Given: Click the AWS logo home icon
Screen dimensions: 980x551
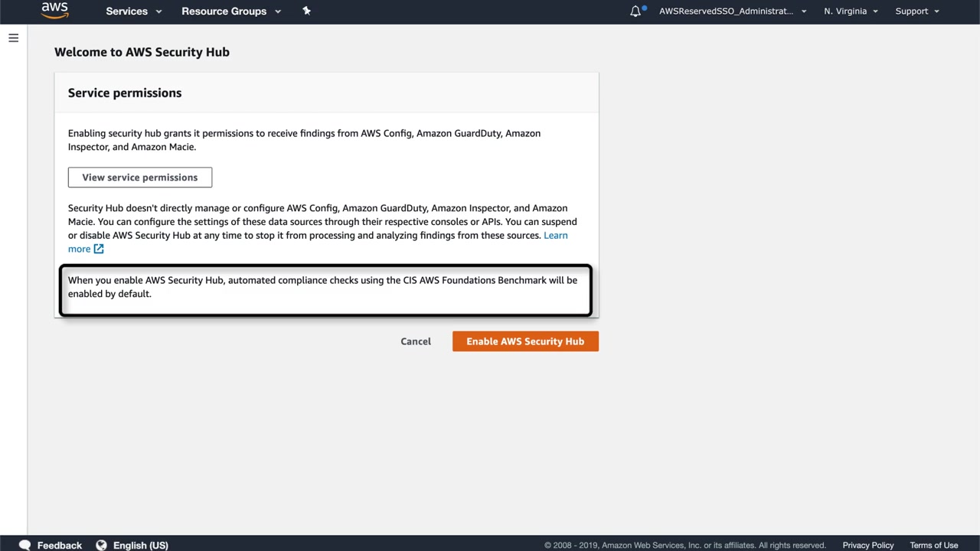Looking at the screenshot, I should (x=55, y=11).
